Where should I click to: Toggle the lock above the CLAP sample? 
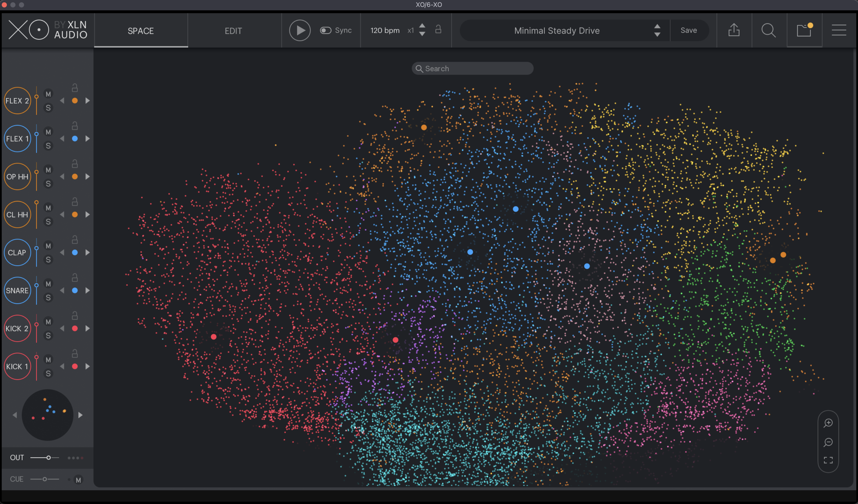tap(75, 240)
